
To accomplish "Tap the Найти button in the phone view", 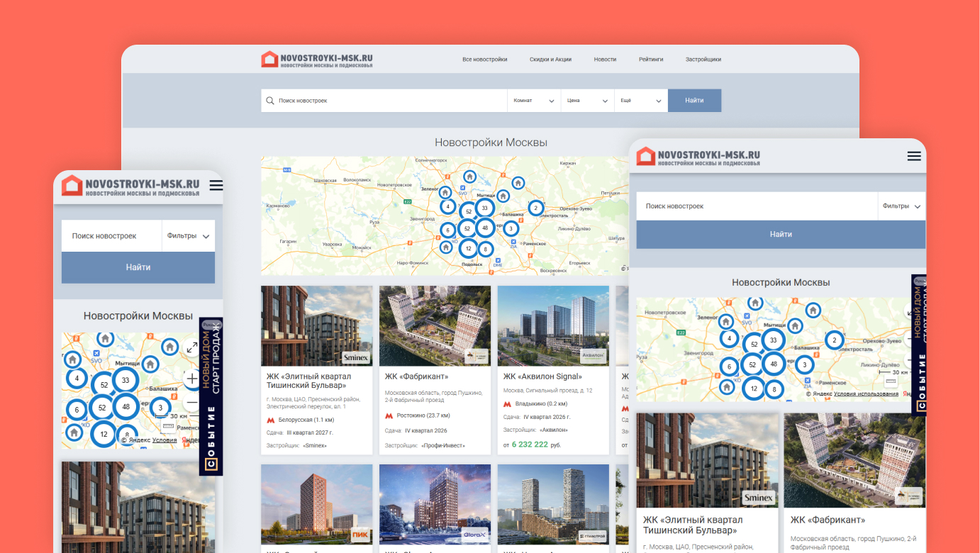I will [138, 267].
